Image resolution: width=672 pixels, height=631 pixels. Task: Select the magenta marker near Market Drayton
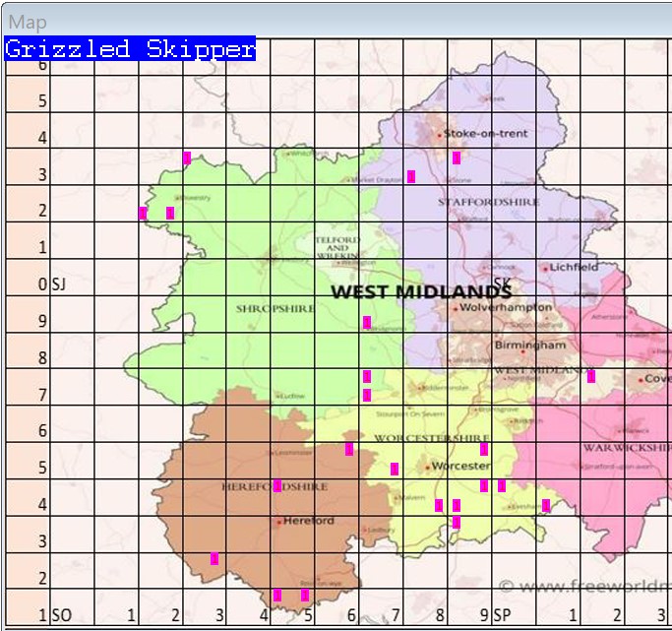click(411, 176)
